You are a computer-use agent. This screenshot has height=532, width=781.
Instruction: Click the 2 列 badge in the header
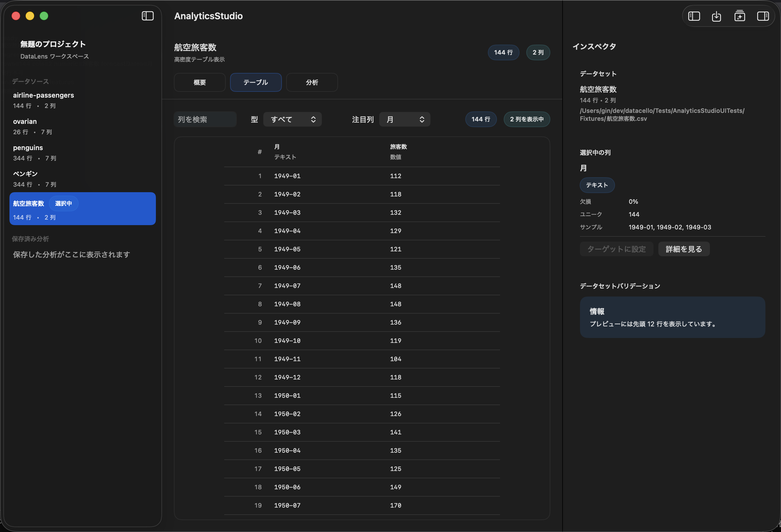[538, 52]
